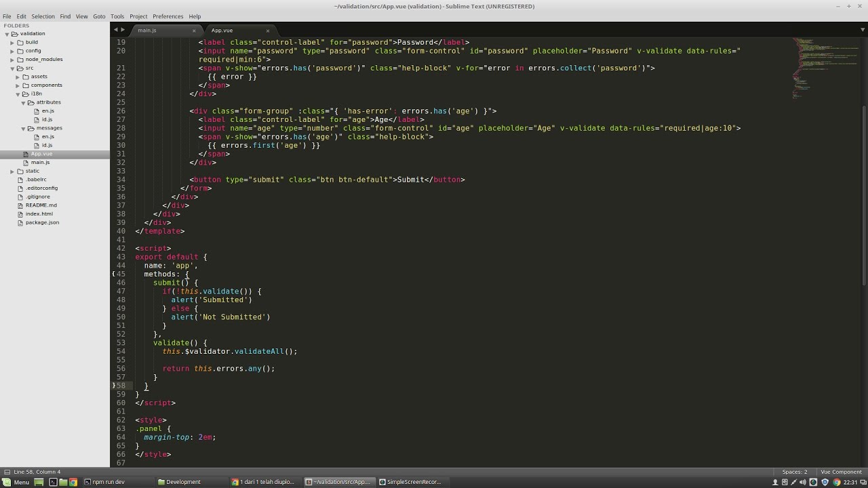The height and width of the screenshot is (488, 868).
Task: Open the Help menu
Action: tap(195, 16)
